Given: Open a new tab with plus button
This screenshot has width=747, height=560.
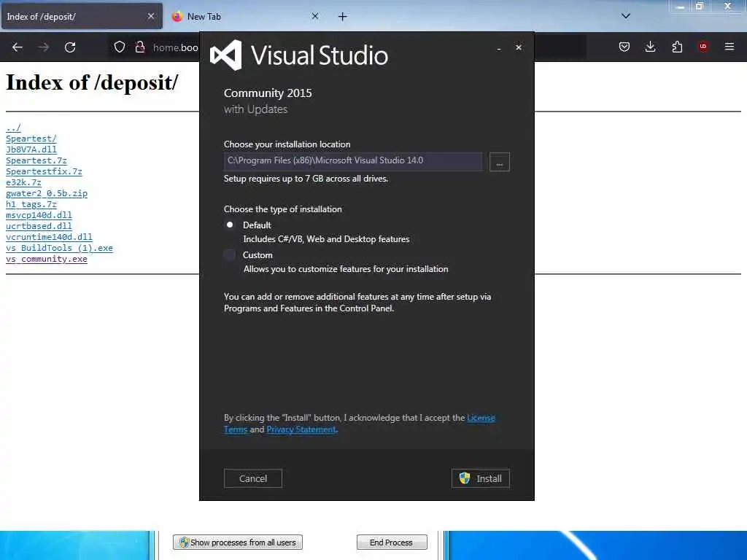Looking at the screenshot, I should (343, 17).
